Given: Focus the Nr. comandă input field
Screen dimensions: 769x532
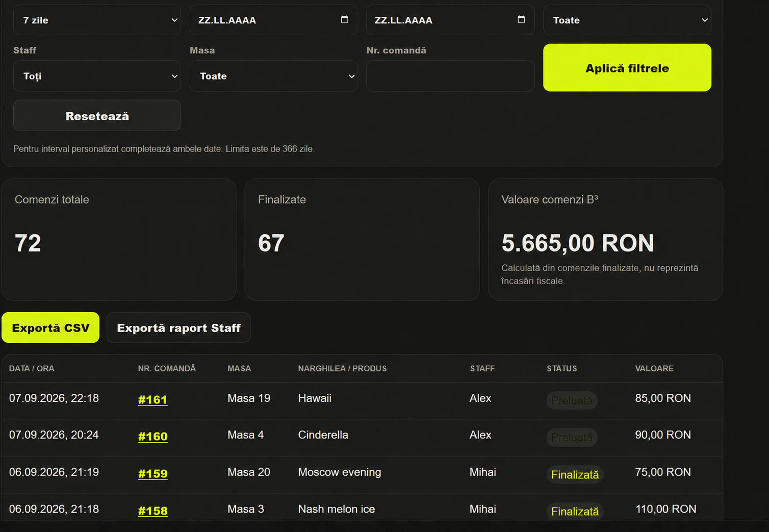Looking at the screenshot, I should point(450,76).
